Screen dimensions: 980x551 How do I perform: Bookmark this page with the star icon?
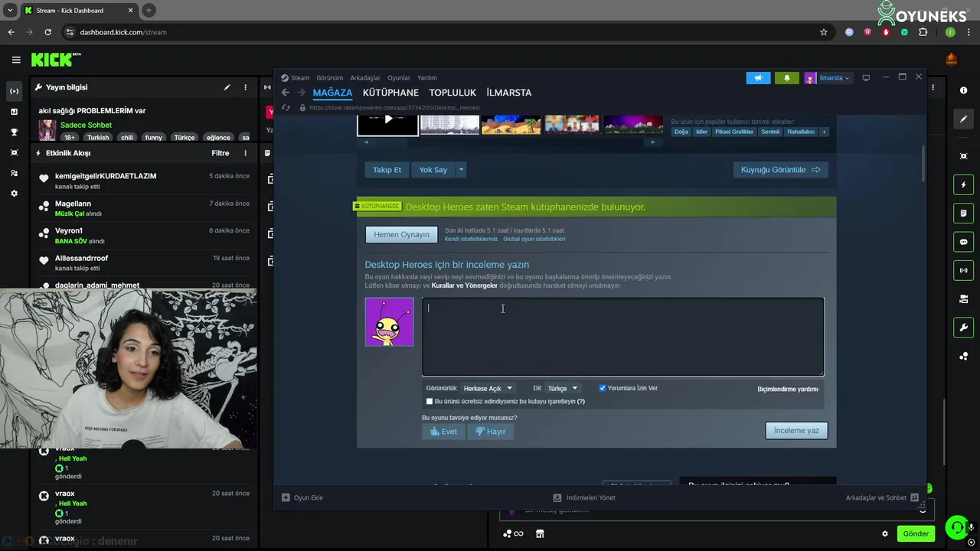coord(824,32)
